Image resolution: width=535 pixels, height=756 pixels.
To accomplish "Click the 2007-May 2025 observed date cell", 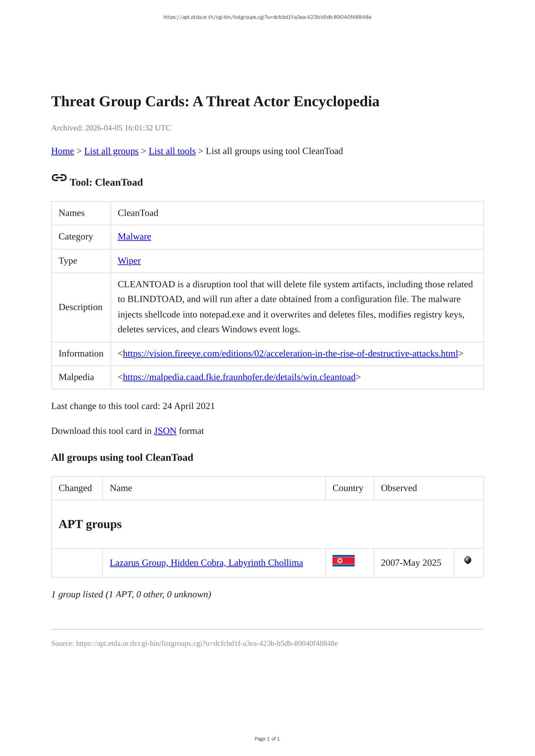I will click(x=411, y=563).
